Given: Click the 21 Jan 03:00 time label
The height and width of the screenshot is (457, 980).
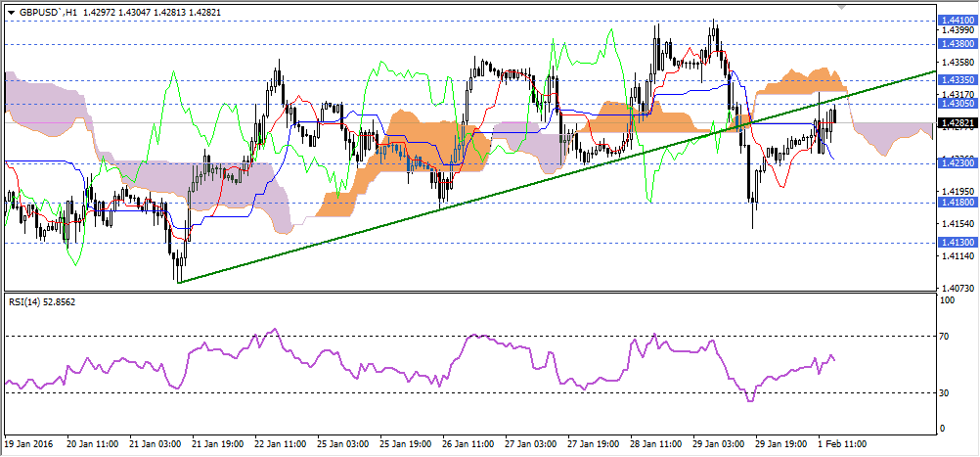Looking at the screenshot, I should [155, 444].
